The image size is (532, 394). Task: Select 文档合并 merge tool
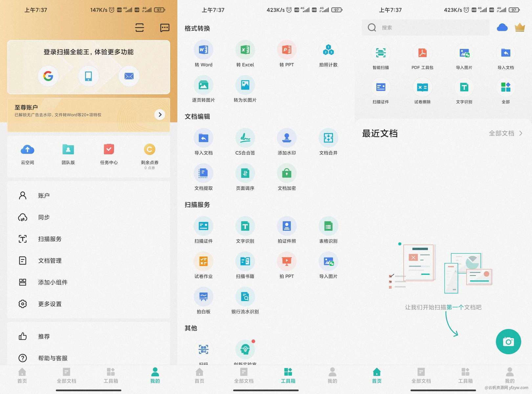[x=328, y=142]
